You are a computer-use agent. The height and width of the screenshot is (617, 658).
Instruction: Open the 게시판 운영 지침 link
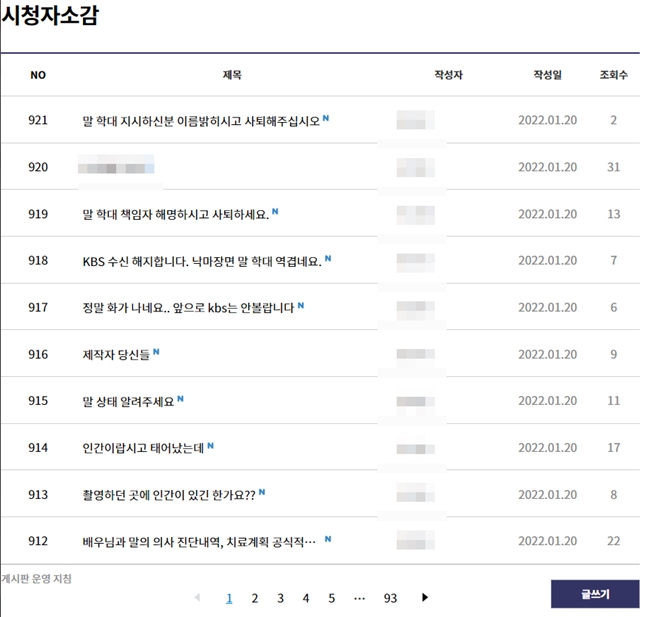click(x=36, y=579)
